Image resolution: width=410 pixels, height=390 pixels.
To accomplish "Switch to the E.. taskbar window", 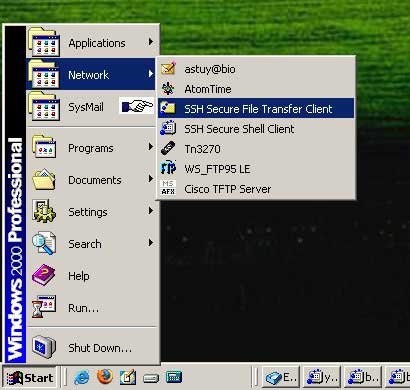I will tap(281, 378).
